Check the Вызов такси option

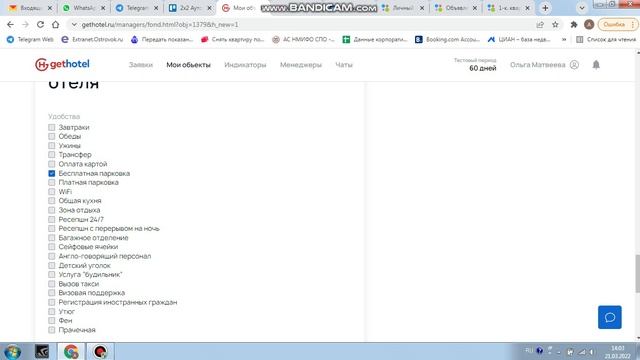51,284
